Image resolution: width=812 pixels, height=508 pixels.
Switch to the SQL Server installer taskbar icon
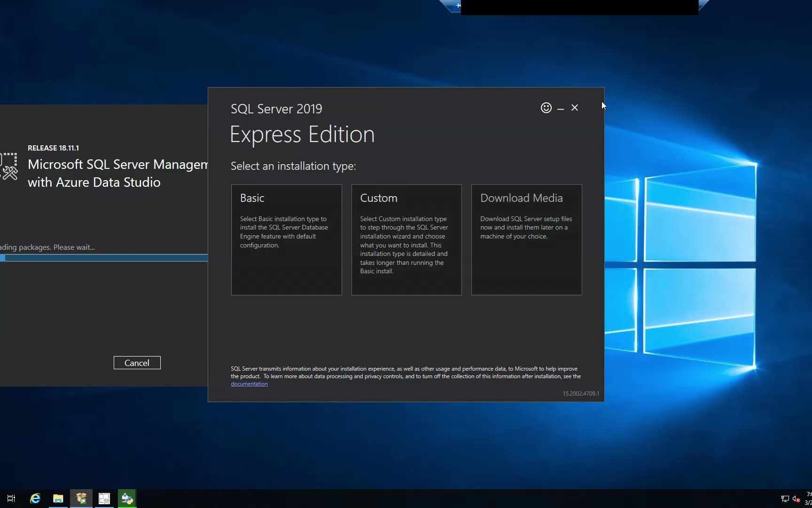[127, 499]
